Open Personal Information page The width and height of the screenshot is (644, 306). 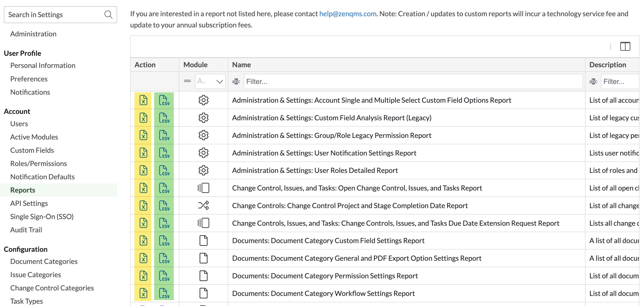(x=43, y=65)
